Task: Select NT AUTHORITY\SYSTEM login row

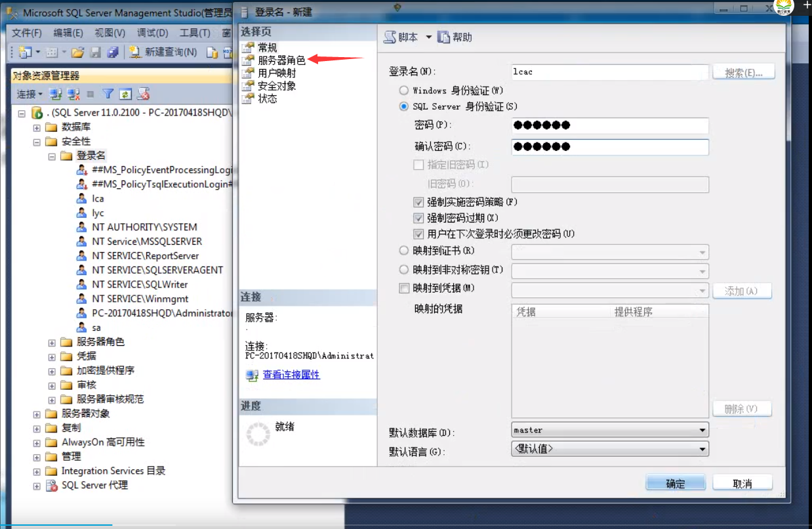Action: pyautogui.click(x=144, y=227)
